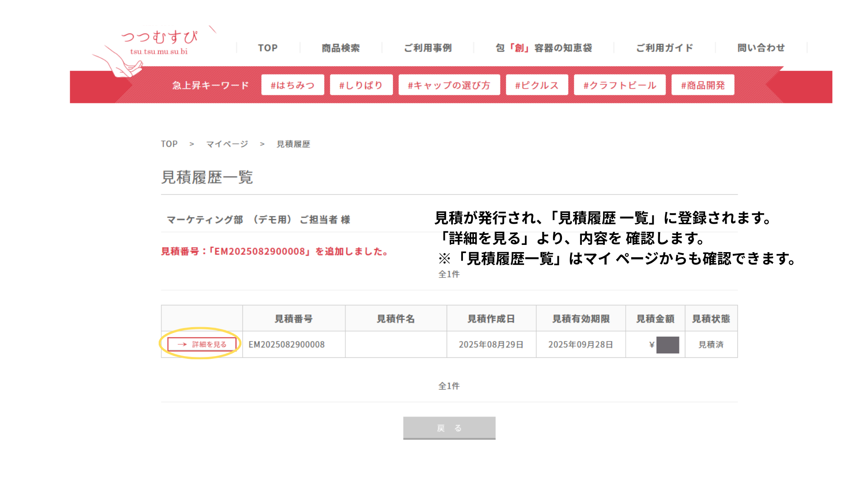Open 包「創」容器の知恵袋 menu item
The height and width of the screenshot is (488, 868).
[x=543, y=48]
